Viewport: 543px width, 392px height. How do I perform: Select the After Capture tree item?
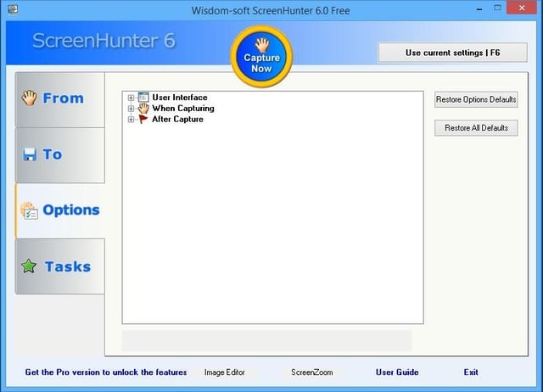coord(177,119)
